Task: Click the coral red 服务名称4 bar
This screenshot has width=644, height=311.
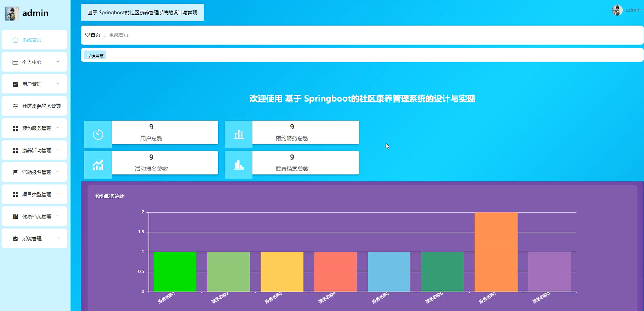Action: 335,272
